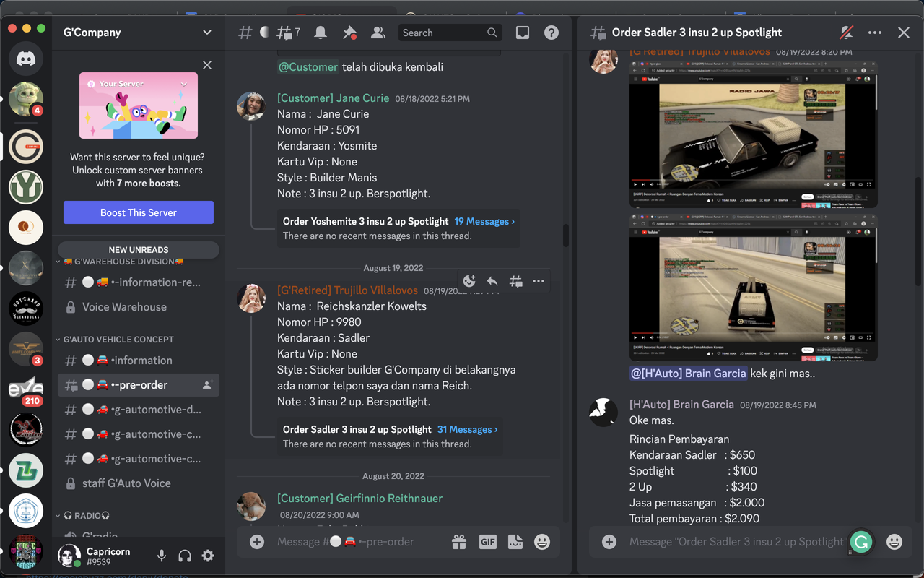Toggle headphones deafen
The image size is (924, 578).
click(x=185, y=556)
